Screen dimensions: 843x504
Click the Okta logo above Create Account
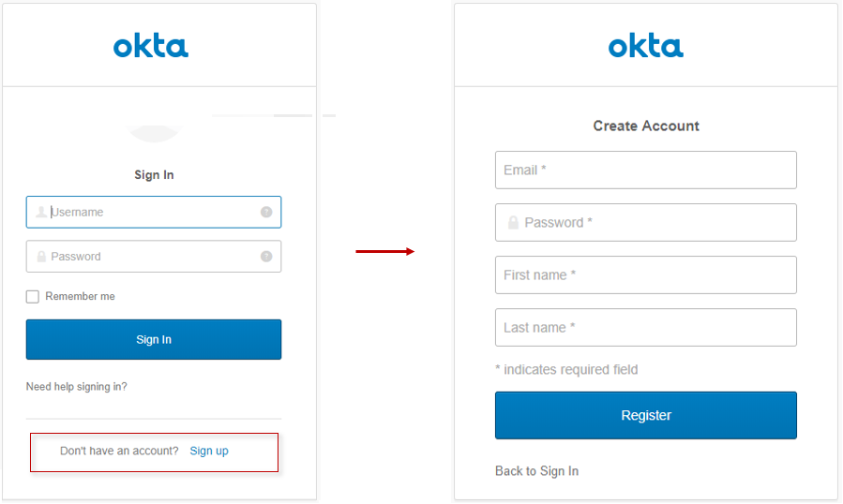click(x=645, y=46)
